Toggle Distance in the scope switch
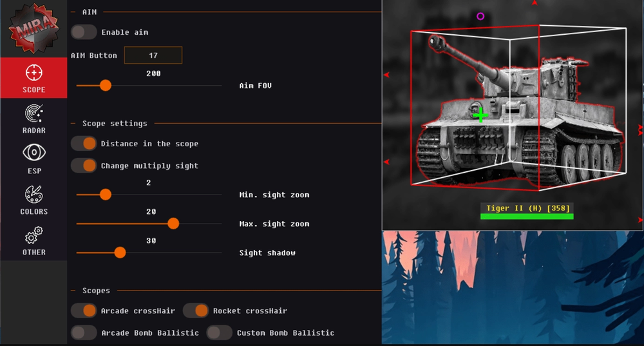 84,144
